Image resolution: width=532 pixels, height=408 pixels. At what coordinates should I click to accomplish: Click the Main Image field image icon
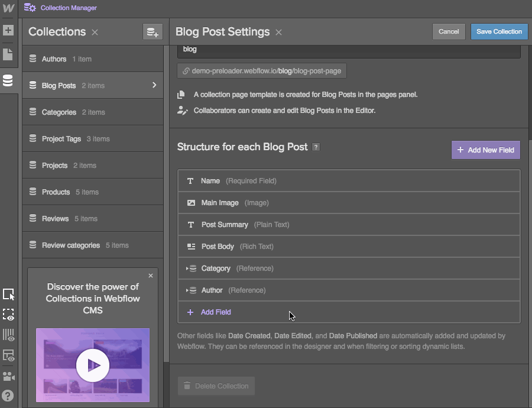(191, 203)
